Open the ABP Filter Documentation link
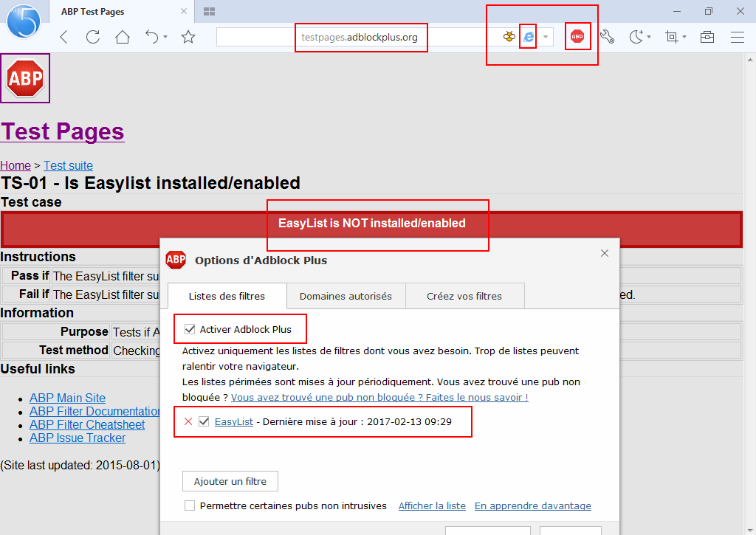This screenshot has width=756, height=535. (94, 411)
